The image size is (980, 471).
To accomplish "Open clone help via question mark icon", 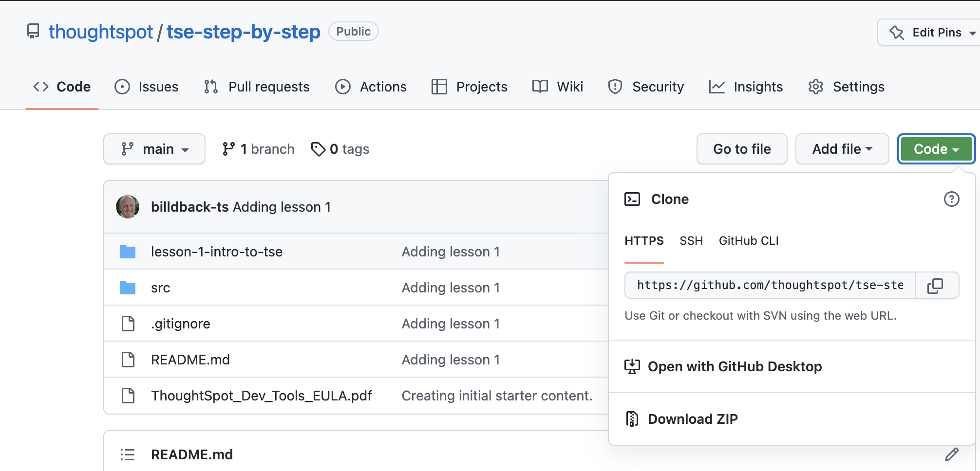I will click(952, 199).
